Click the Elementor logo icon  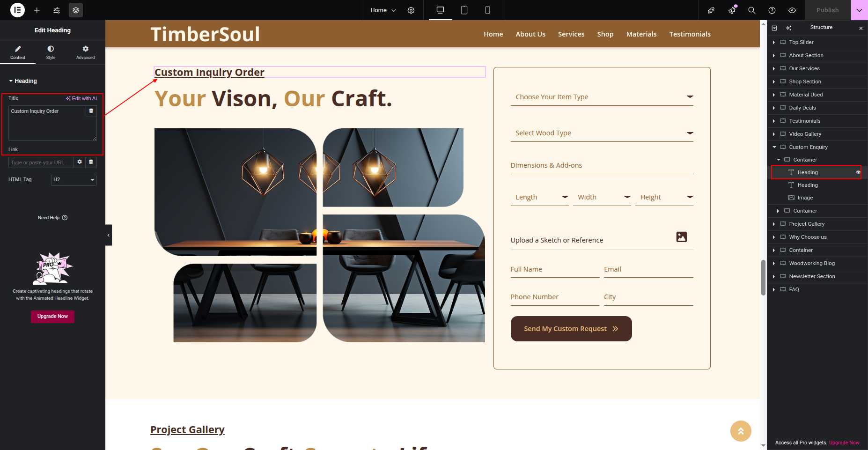coord(17,10)
